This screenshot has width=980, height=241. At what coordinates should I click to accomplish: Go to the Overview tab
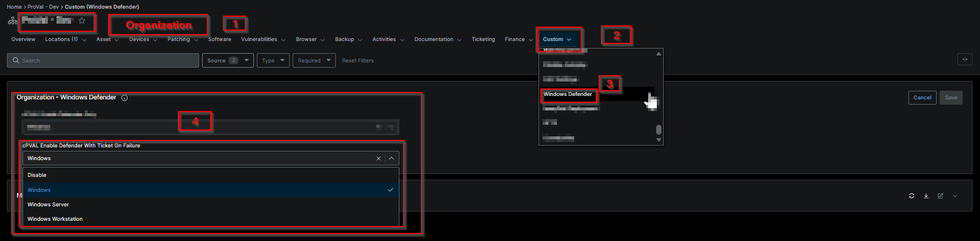point(23,39)
